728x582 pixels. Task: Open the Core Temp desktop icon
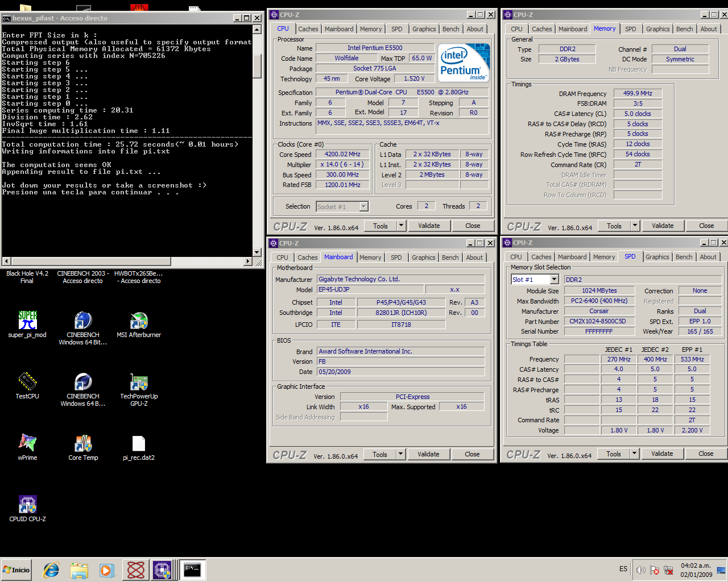click(83, 447)
